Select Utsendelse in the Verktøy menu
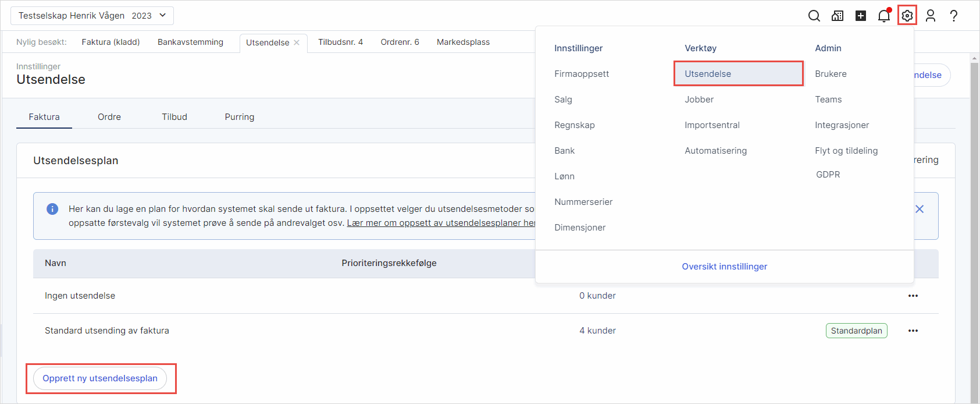 click(708, 74)
